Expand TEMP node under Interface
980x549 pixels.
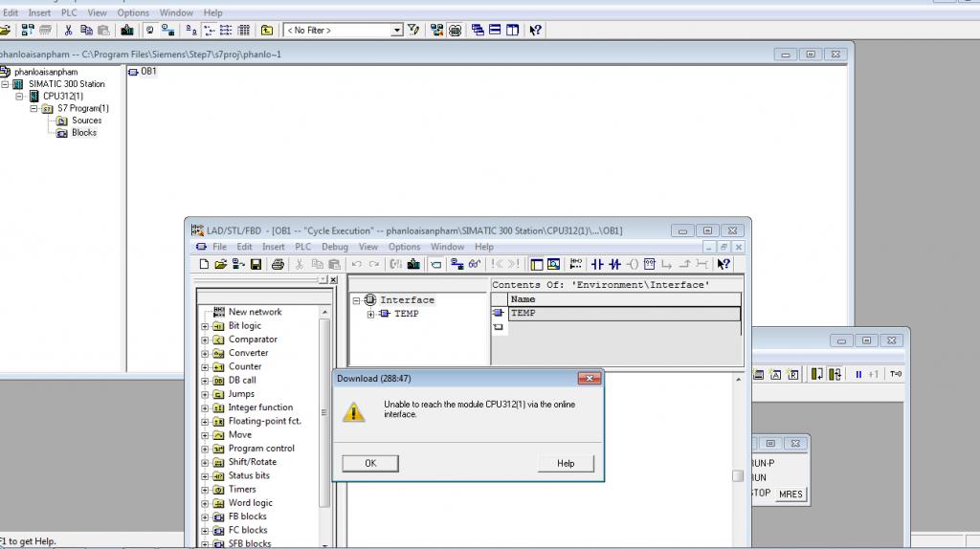click(x=370, y=314)
